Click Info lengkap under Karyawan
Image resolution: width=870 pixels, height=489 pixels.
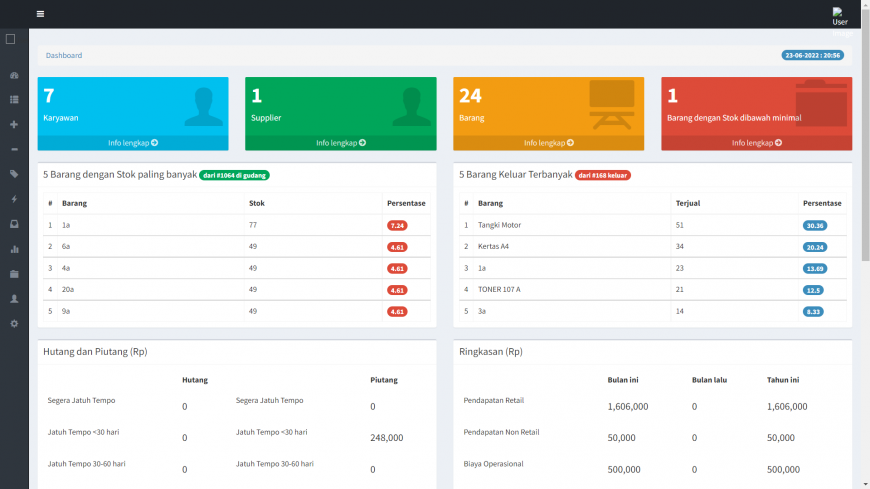[x=133, y=143]
